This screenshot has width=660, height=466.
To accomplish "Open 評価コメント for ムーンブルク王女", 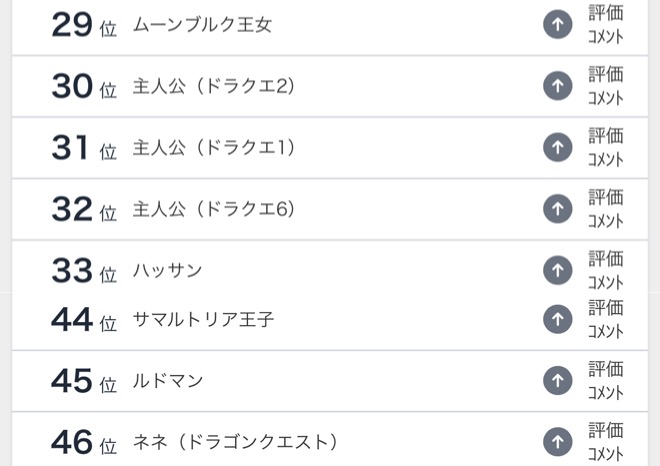I will click(605, 25).
